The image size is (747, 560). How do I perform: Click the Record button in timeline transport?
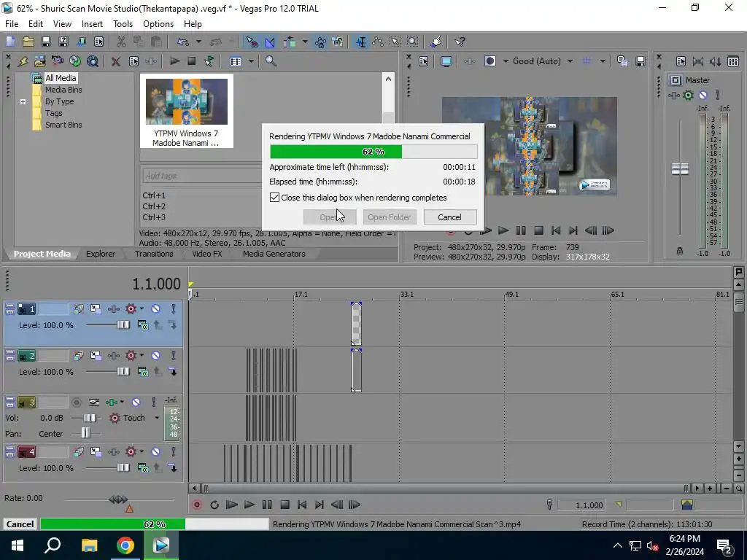pyautogui.click(x=196, y=505)
